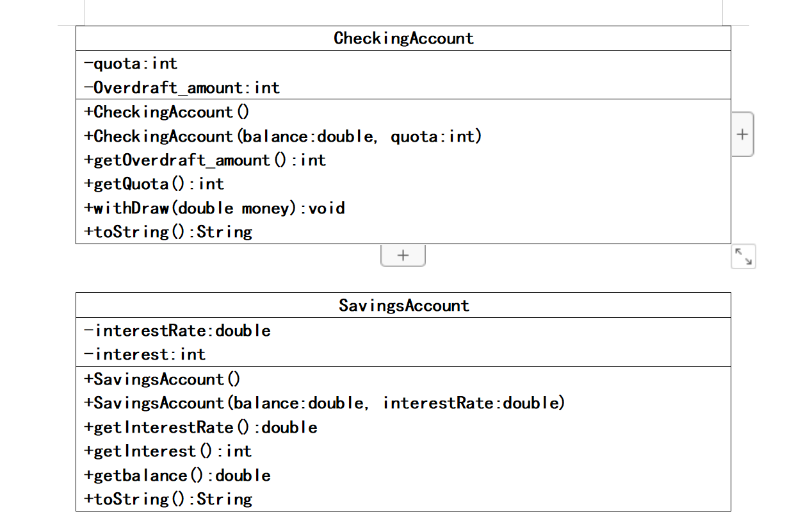Click the plus button below the CheckingAccount box
The image size is (812, 532).
[403, 254]
